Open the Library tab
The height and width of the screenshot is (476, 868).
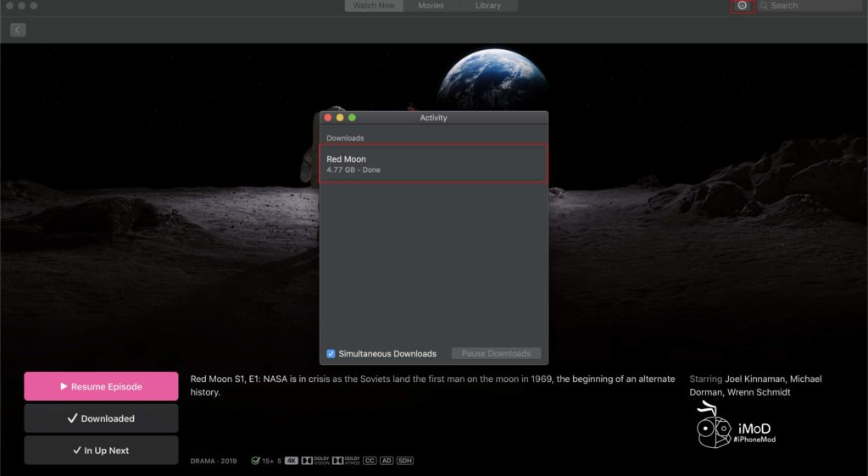[x=487, y=6]
